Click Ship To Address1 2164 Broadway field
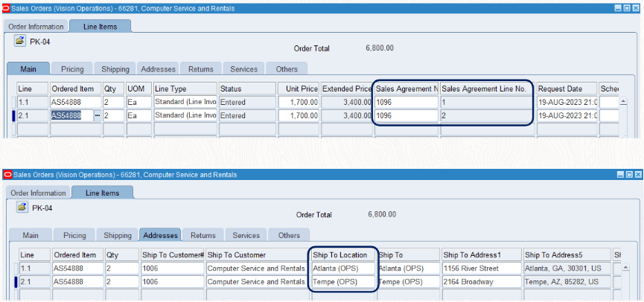 click(482, 282)
